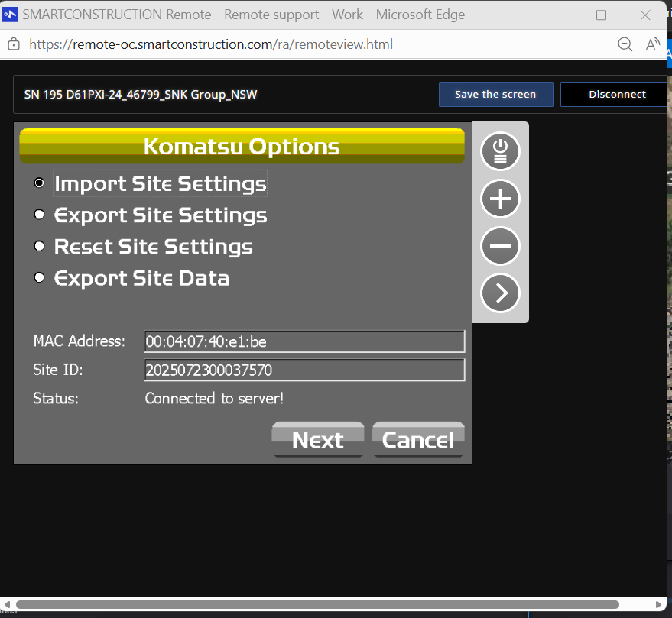Maximize the Edge window
Image resolution: width=672 pixels, height=618 pixels.
click(601, 15)
